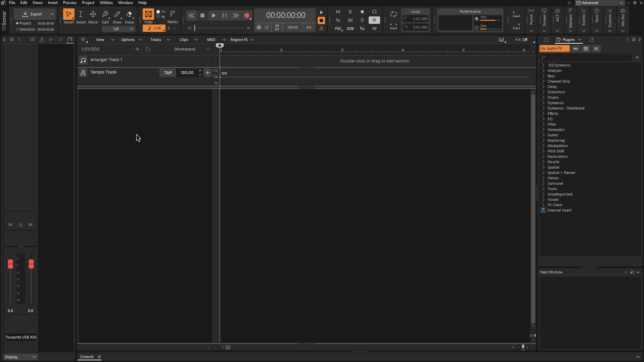The height and width of the screenshot is (362, 644).
Task: Switch browser to Instruments view
Action: click(x=586, y=49)
